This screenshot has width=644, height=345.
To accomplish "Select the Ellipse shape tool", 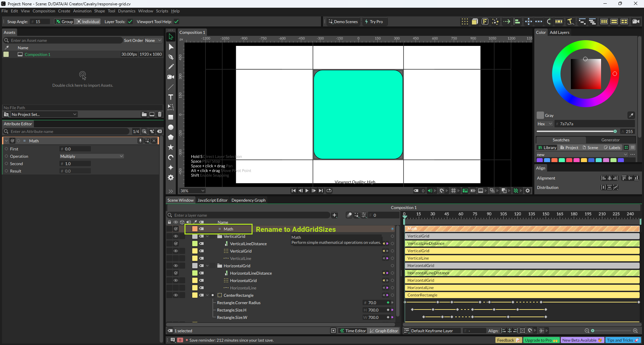I will point(171,127).
